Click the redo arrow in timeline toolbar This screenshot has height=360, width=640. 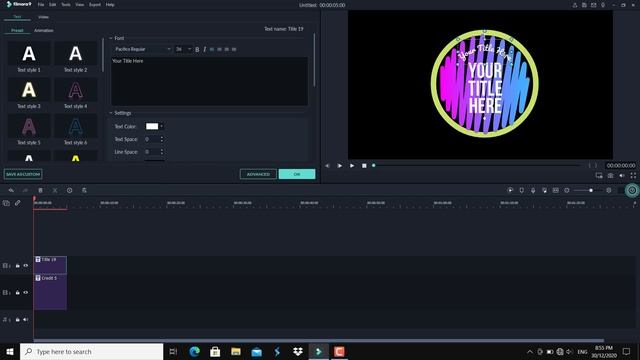pyautogui.click(x=25, y=190)
